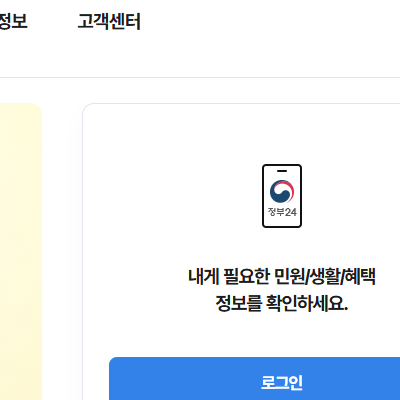400x400 pixels.
Task: Click the heading 내게 필요한 민원/생활/혜택
Action: [x=282, y=276]
